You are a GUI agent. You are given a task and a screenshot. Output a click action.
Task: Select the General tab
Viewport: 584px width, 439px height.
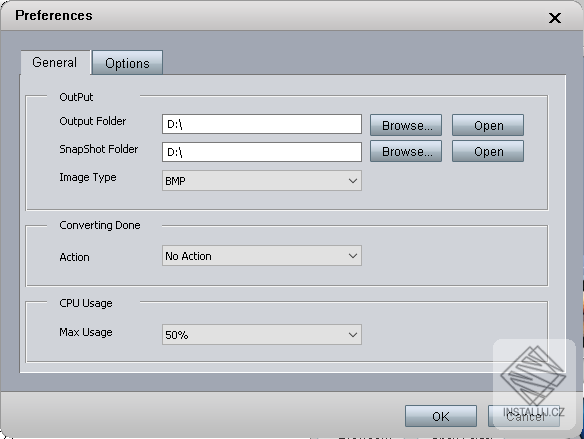click(55, 63)
